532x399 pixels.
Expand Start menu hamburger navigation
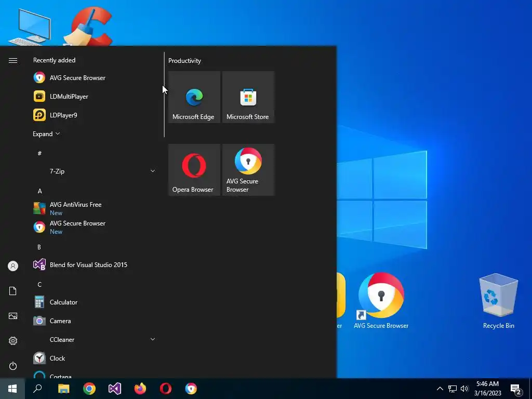tap(13, 60)
